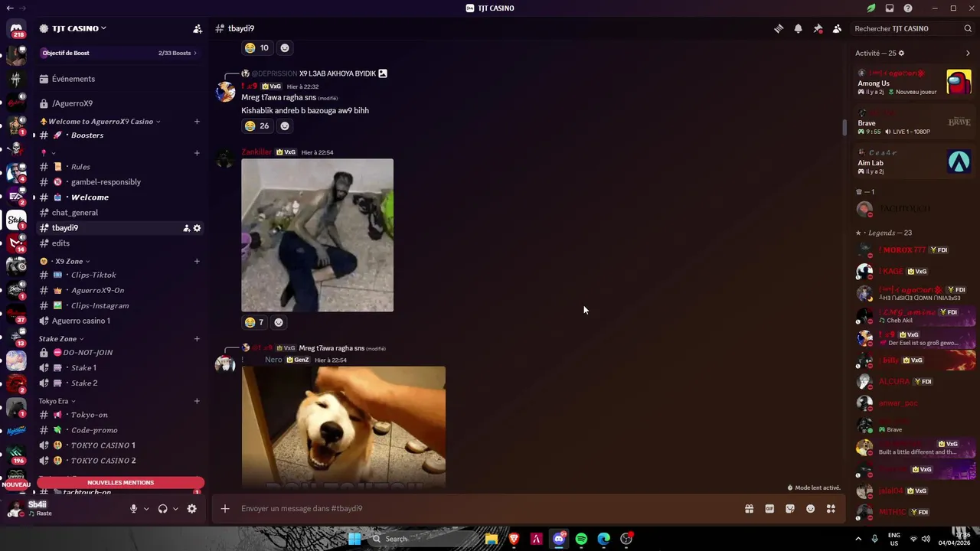Open the gift icon in message bar
This screenshot has width=980, height=551.
tap(749, 509)
